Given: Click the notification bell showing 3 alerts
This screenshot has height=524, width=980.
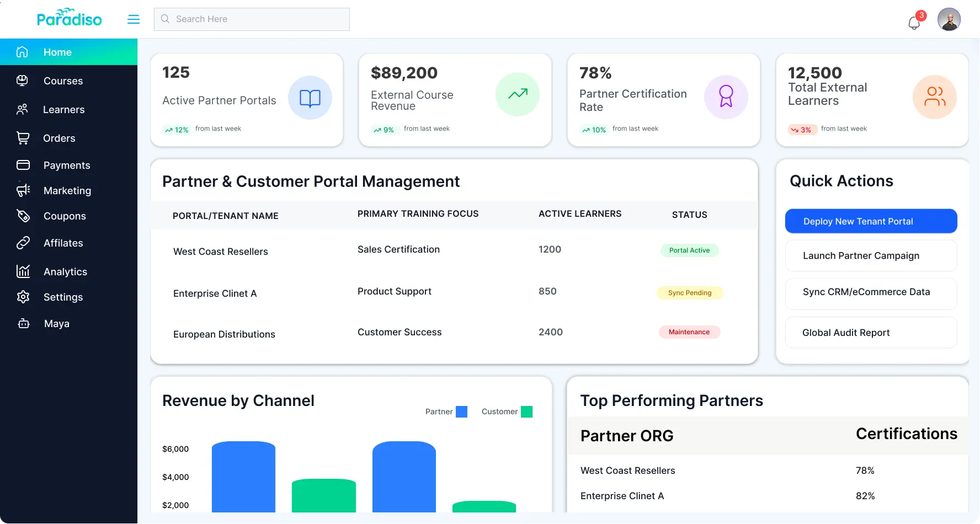Looking at the screenshot, I should (x=914, y=22).
